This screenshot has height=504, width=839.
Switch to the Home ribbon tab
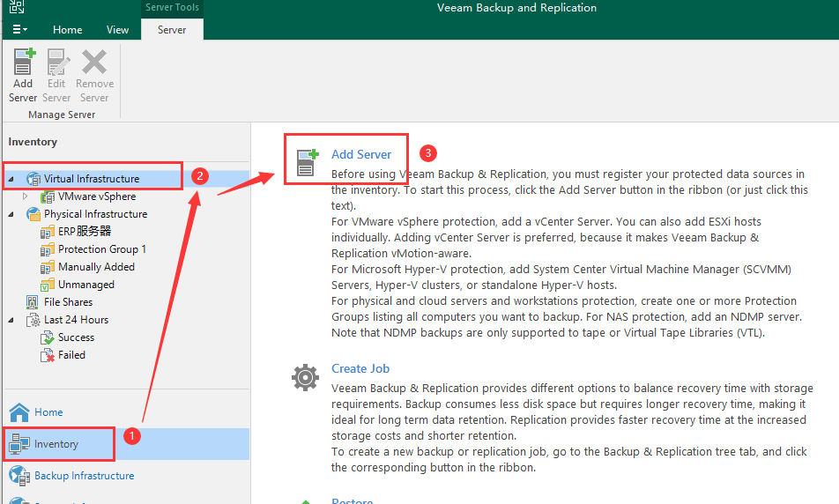[67, 29]
